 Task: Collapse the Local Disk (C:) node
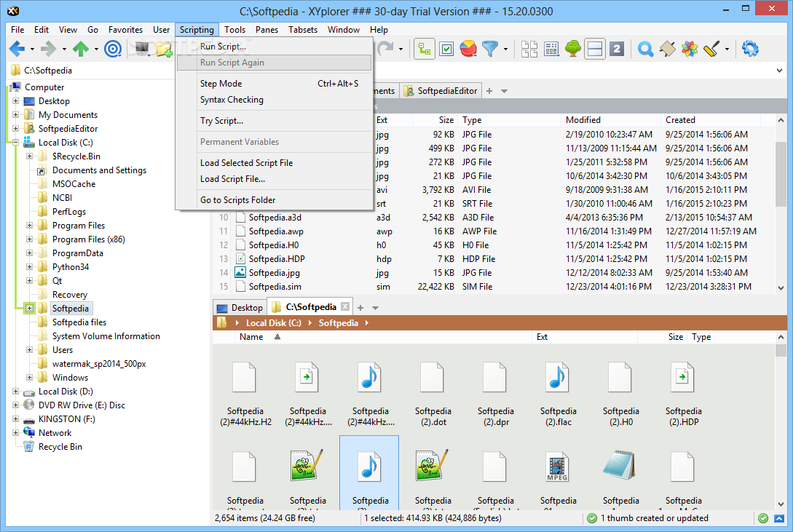click(16, 143)
